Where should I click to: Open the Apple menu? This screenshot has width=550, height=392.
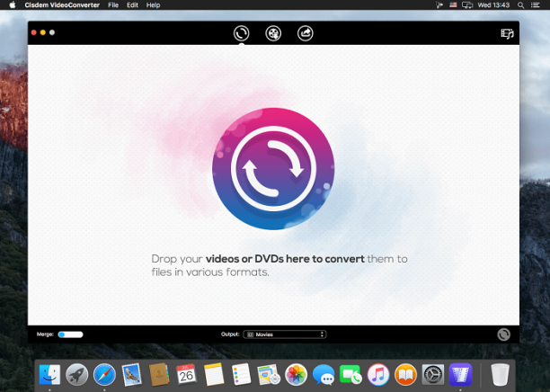point(13,4)
